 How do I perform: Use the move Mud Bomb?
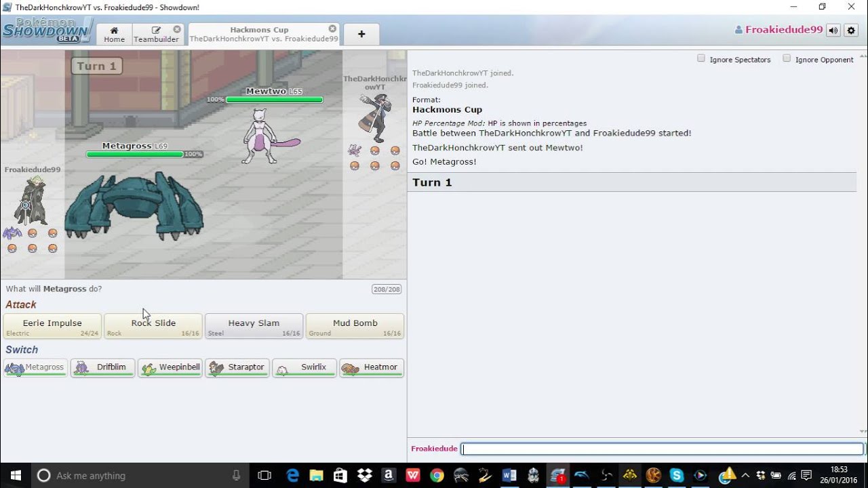[355, 326]
